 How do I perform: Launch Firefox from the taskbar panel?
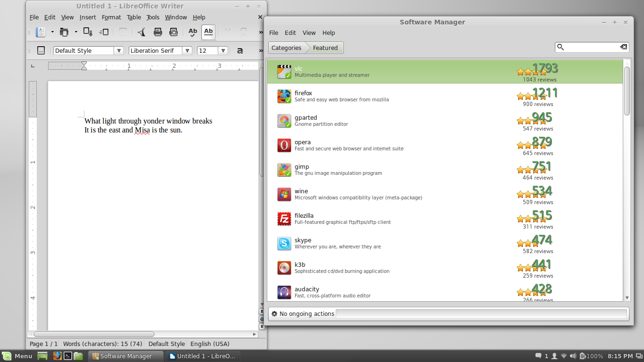[58, 356]
